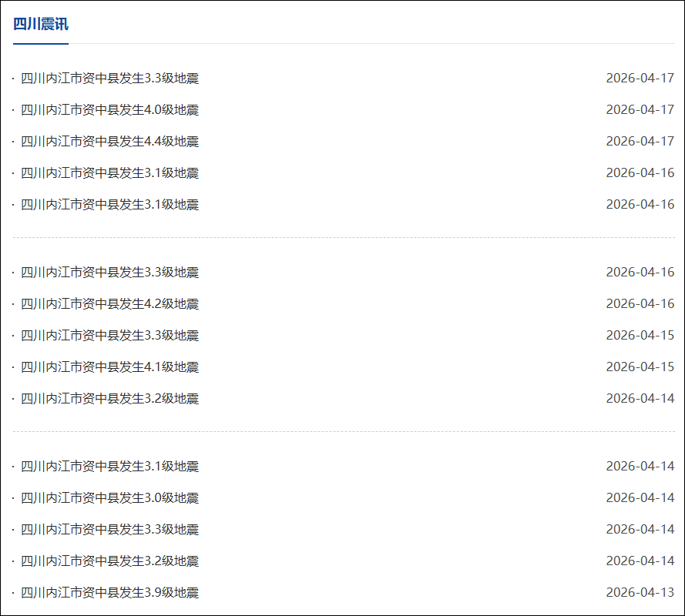Click the date beside the 4.2级 entry
The height and width of the screenshot is (616, 685).
640,304
